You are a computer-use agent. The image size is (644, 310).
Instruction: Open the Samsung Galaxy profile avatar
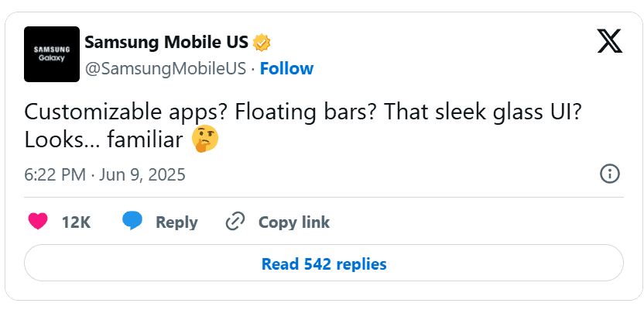[x=52, y=54]
